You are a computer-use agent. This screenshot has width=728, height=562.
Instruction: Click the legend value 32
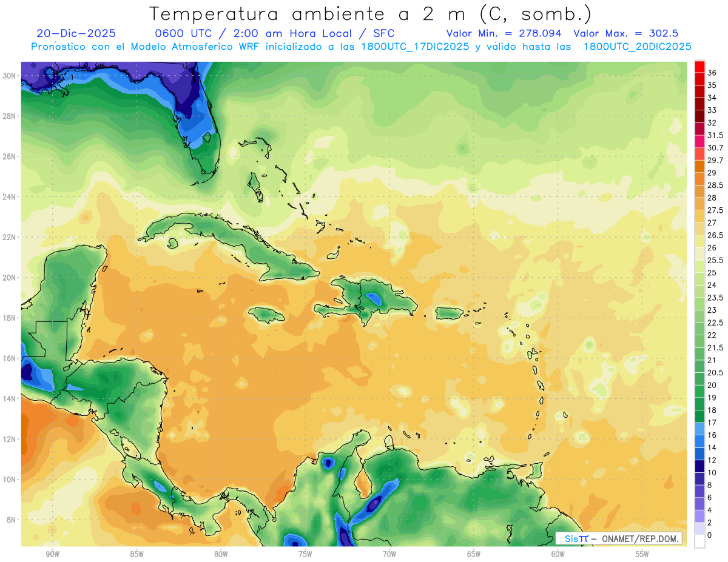(x=712, y=122)
